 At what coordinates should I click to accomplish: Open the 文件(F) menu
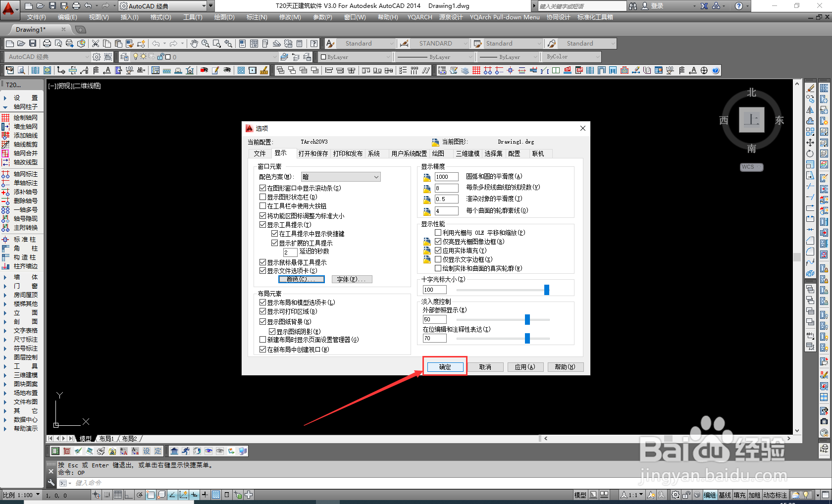click(36, 17)
